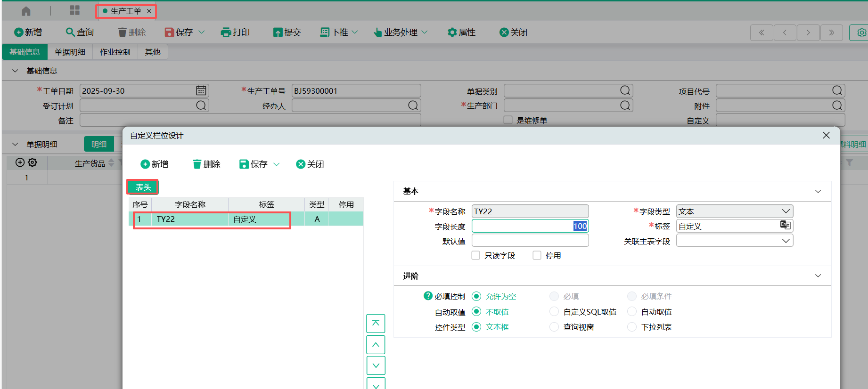Screen dimensions: 868x389
Task: Select the 自定义SQL取值 radio option
Action: click(554, 312)
